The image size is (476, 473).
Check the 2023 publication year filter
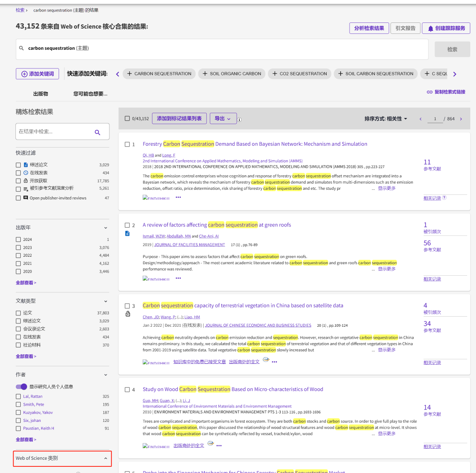19,248
